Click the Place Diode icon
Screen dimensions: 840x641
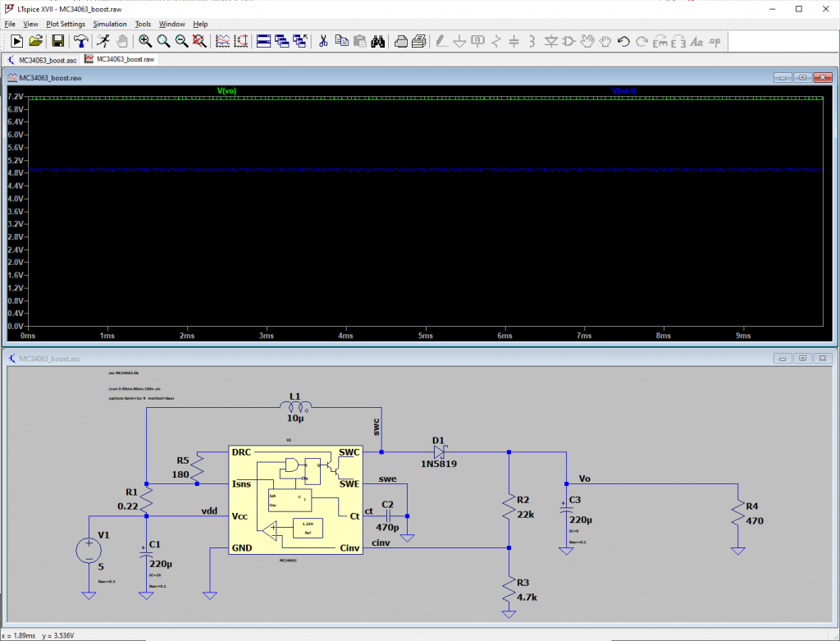tap(550, 41)
